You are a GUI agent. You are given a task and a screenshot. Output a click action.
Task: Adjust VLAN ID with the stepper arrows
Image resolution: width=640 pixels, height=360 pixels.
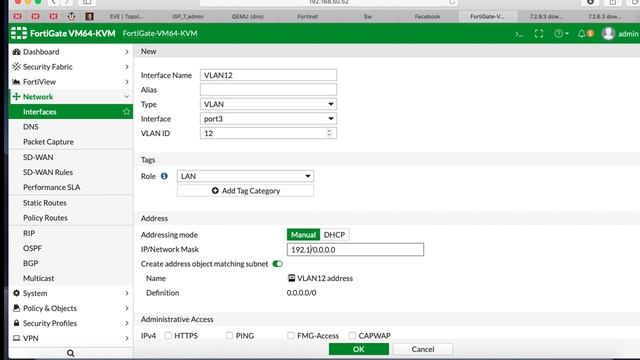click(x=329, y=133)
